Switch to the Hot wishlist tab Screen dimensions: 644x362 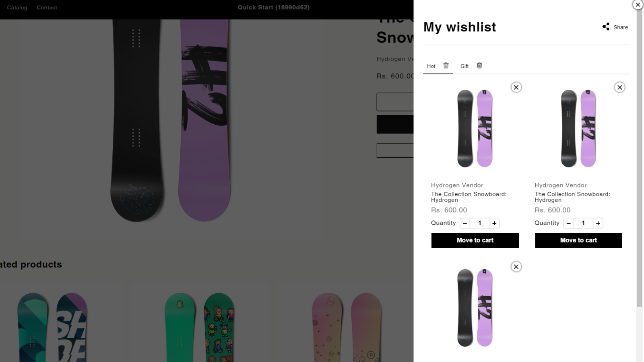pos(431,66)
